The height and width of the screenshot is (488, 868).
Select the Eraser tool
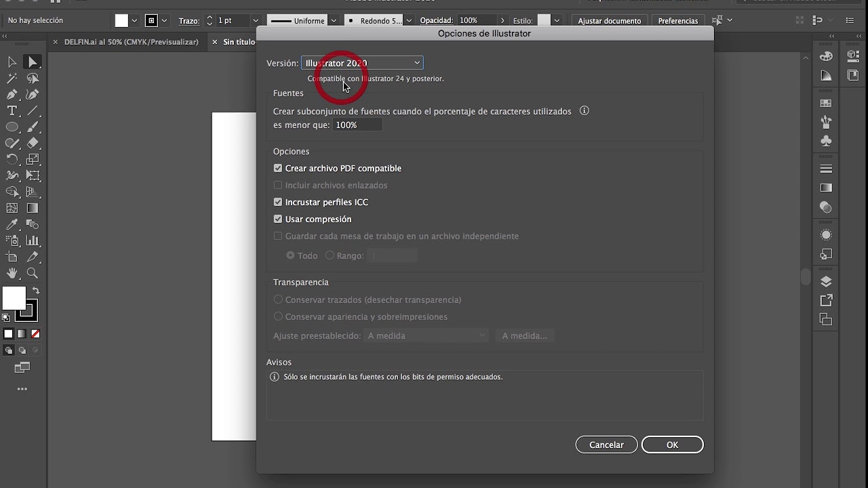point(33,143)
